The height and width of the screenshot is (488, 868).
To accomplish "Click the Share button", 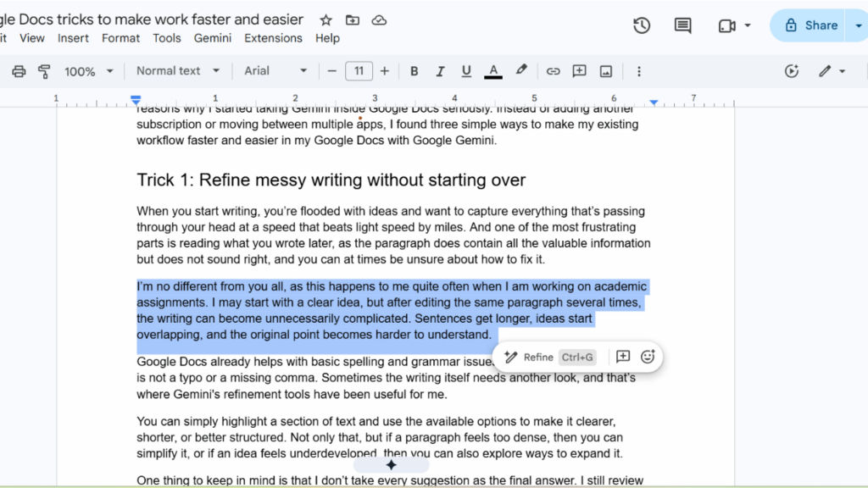I will pos(811,25).
